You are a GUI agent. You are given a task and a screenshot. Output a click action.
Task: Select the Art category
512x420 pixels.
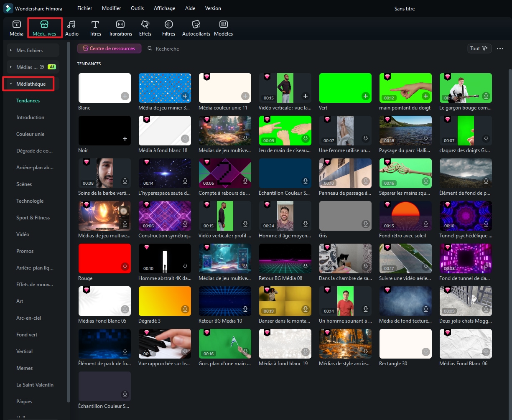(20, 301)
